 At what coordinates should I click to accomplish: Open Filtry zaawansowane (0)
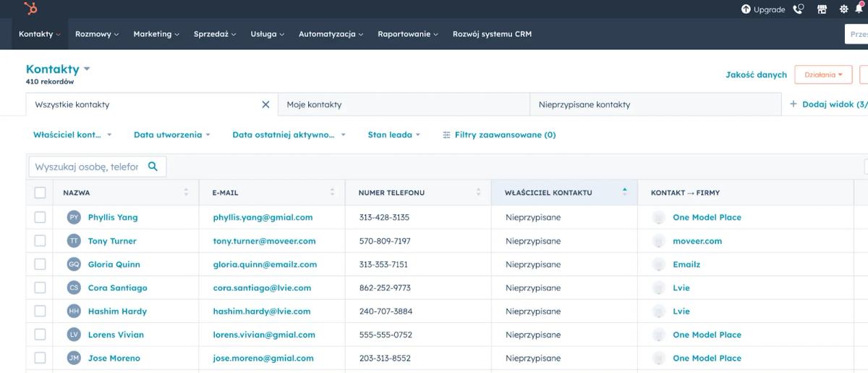pyautogui.click(x=499, y=135)
